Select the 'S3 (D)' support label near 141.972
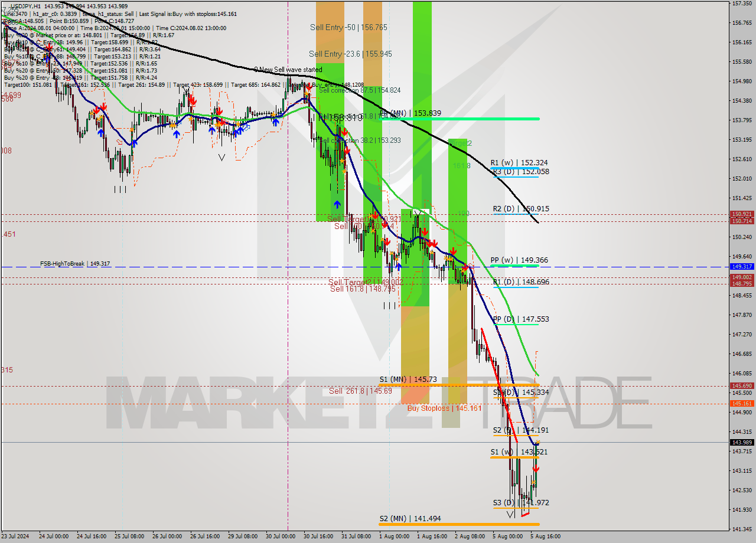This screenshot has width=756, height=543. click(521, 503)
